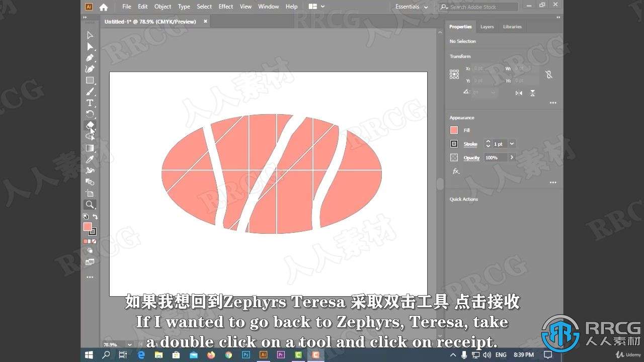Open the fx effects button
The height and width of the screenshot is (362, 644).
click(x=456, y=171)
